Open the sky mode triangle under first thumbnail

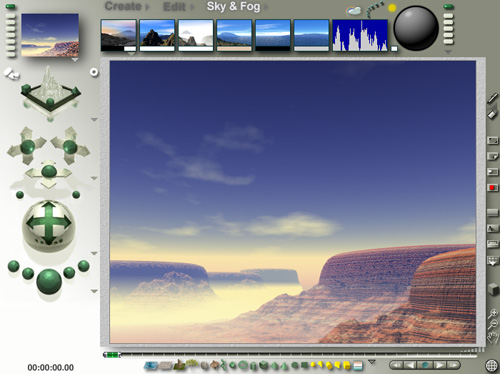tap(132, 54)
